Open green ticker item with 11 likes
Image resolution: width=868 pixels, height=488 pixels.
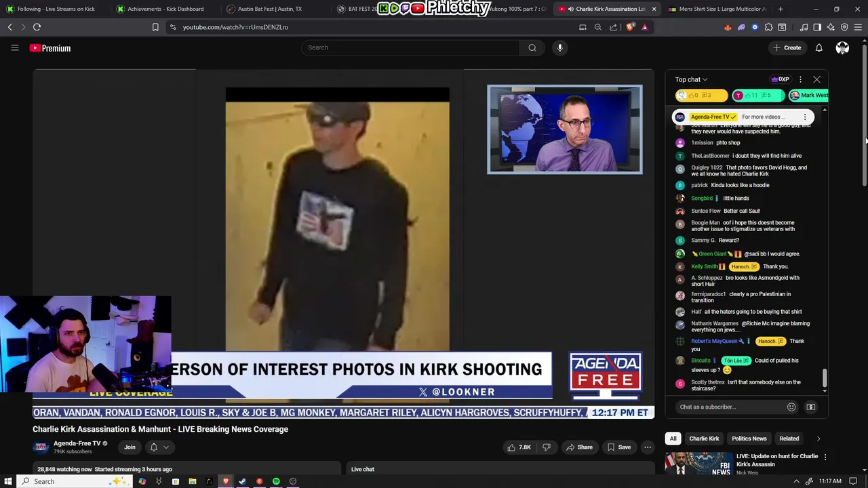(x=758, y=96)
